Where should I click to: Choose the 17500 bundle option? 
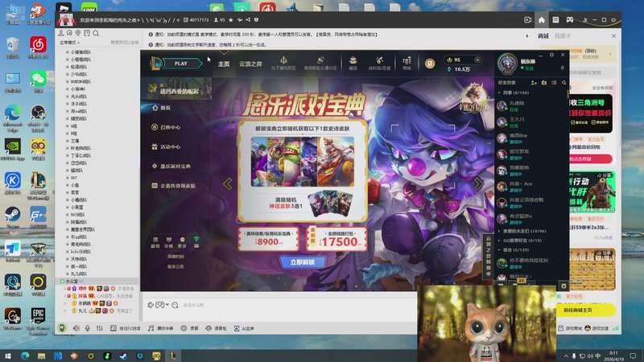coord(336,239)
